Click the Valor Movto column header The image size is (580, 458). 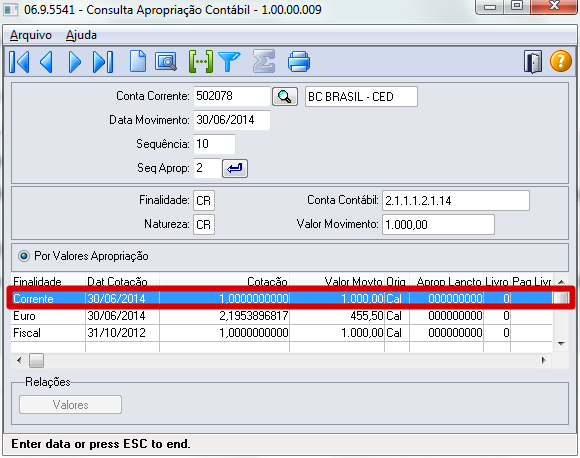coord(337,282)
